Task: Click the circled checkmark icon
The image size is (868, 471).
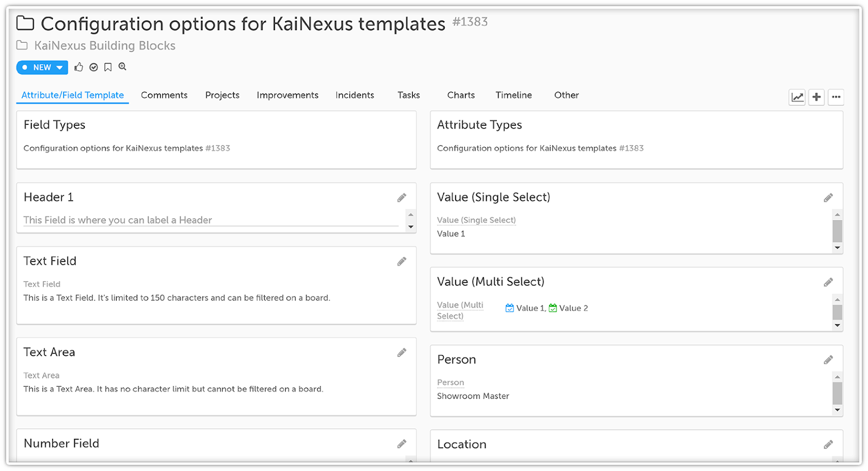Action: (x=93, y=67)
